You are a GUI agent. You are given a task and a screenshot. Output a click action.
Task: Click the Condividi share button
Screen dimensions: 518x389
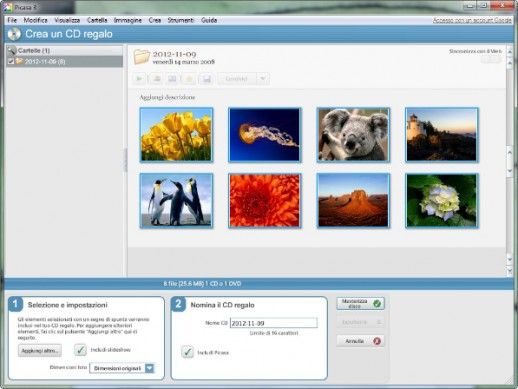coord(237,79)
